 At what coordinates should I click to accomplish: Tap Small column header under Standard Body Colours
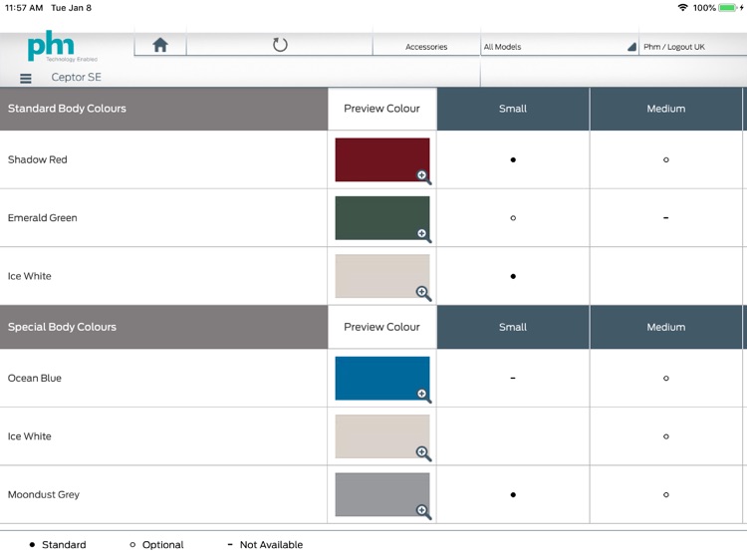(513, 109)
